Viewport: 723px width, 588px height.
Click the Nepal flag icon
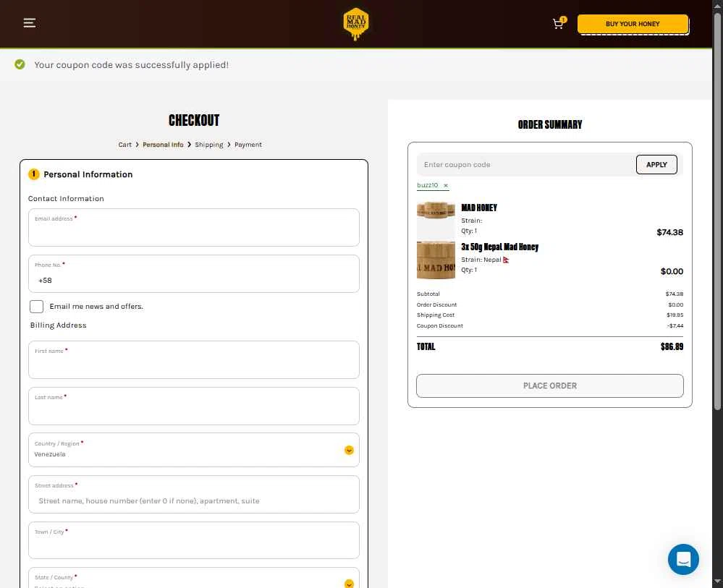click(506, 260)
